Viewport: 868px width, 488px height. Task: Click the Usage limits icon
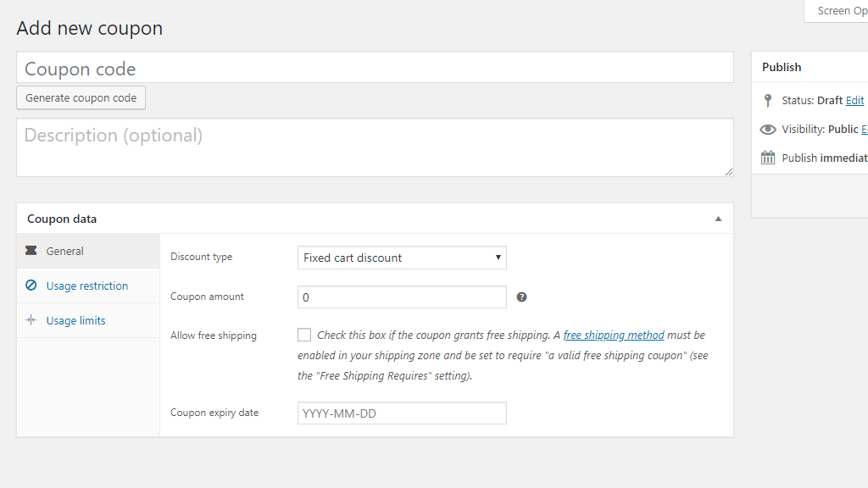[31, 319]
